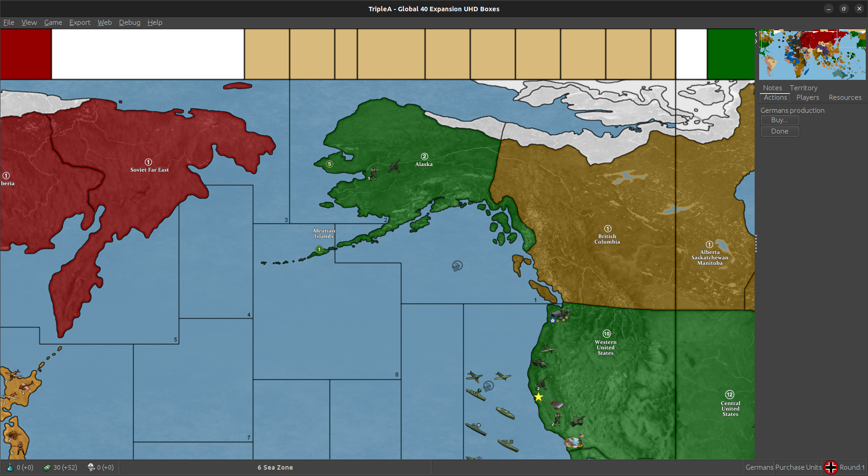Click the Alaska territory label

[424, 164]
